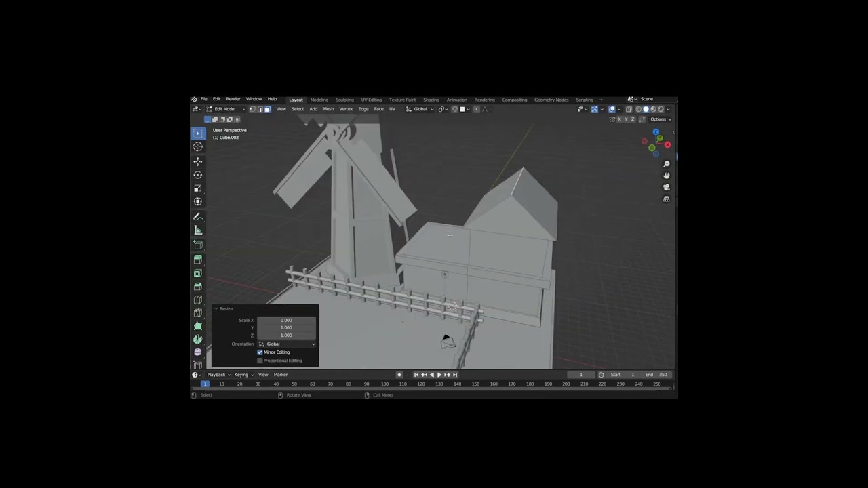The height and width of the screenshot is (488, 868).
Task: Enable vertex select mode
Action: pos(252,109)
